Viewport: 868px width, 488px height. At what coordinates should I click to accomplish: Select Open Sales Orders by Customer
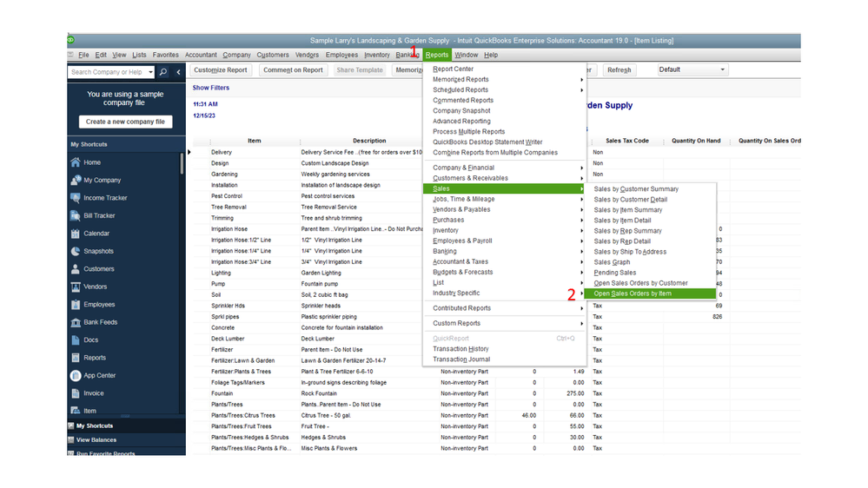click(x=640, y=283)
